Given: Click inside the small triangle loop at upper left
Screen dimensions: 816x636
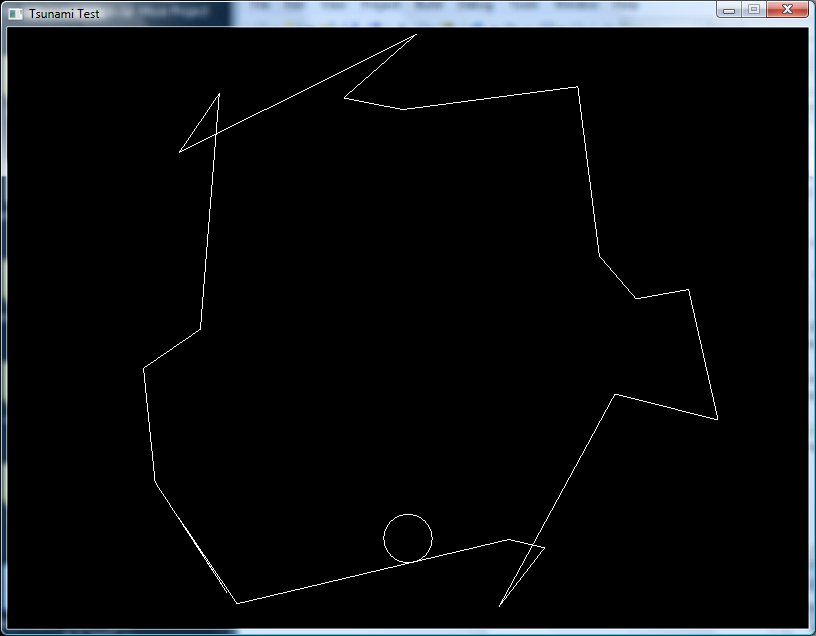Looking at the screenshot, I should [x=206, y=127].
